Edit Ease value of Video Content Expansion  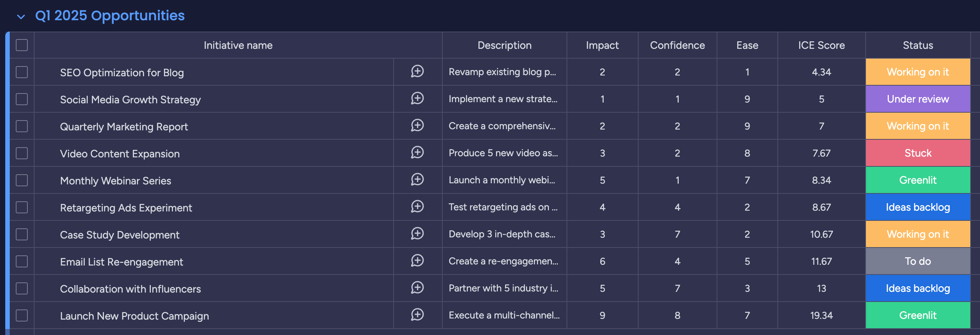pos(747,152)
